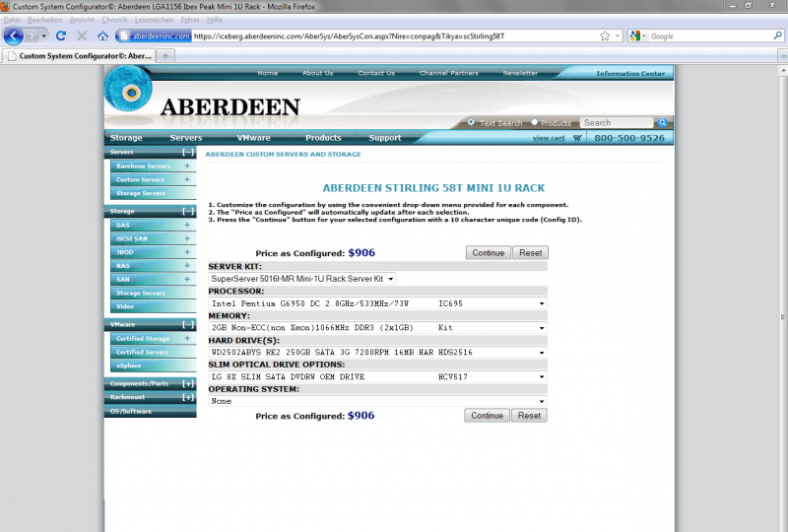Open the Contact Us link
788x532 pixels.
[x=376, y=73]
